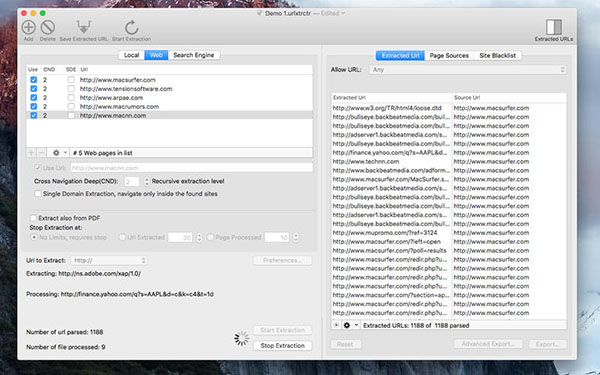Click the Site Blacklist tab
The image size is (600, 375).
[497, 55]
